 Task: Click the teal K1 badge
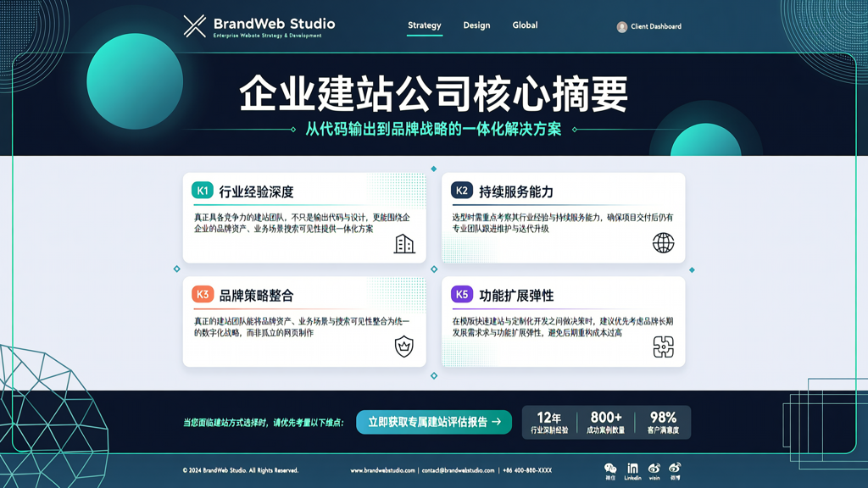[x=203, y=191]
